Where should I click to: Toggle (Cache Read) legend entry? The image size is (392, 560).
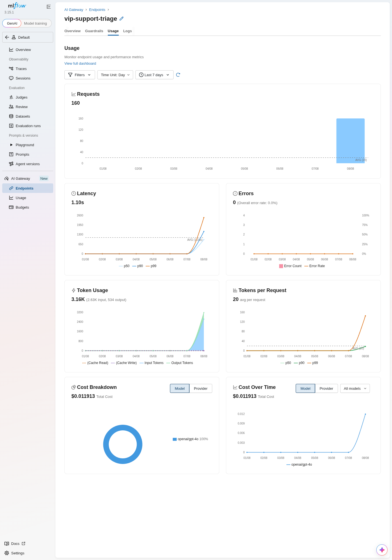click(95, 363)
